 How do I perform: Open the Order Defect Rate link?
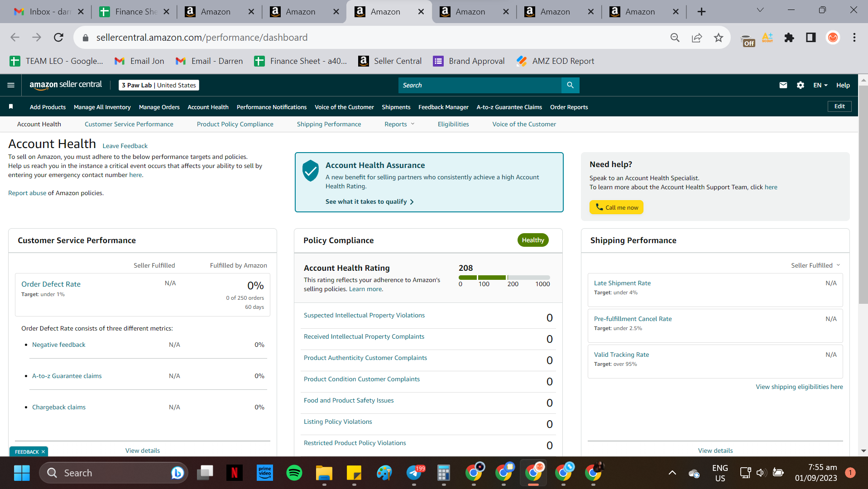(x=51, y=284)
